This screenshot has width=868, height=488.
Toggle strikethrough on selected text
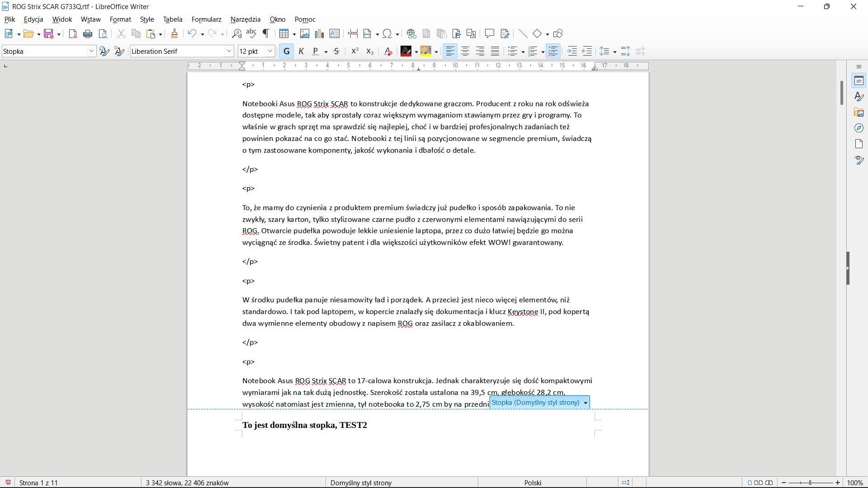click(x=336, y=51)
